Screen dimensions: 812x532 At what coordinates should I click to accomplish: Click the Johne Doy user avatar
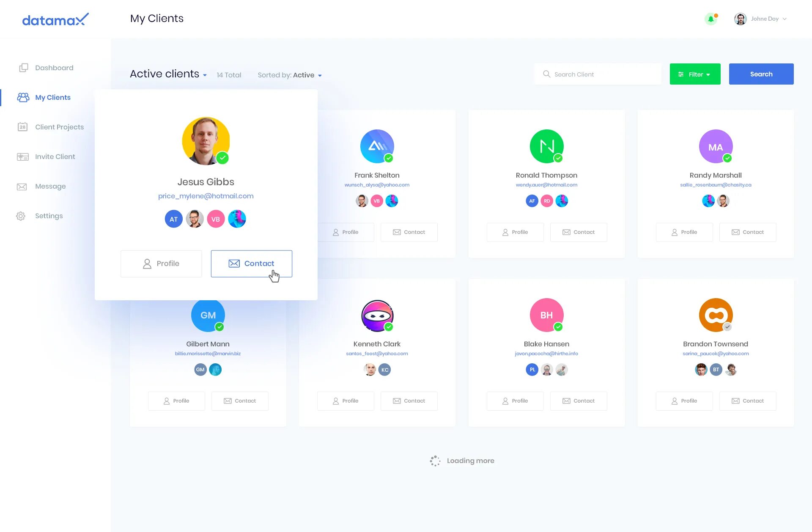point(741,19)
